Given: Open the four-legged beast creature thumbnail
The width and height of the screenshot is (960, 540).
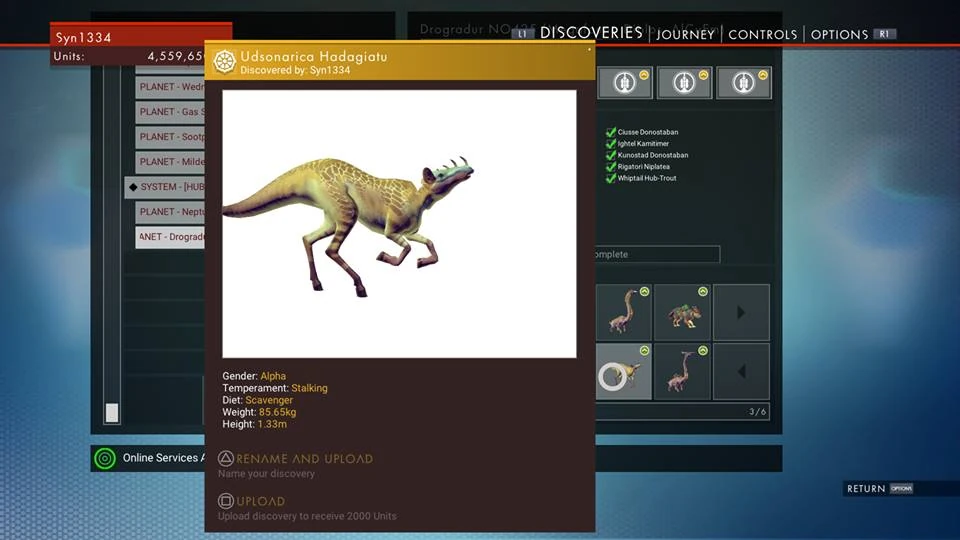Looking at the screenshot, I should (x=682, y=312).
